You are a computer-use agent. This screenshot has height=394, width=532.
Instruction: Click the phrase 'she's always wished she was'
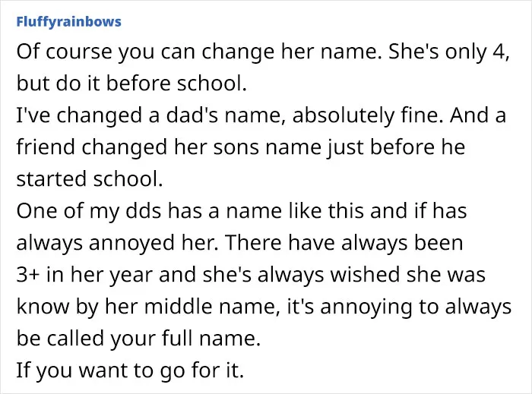[344, 275]
